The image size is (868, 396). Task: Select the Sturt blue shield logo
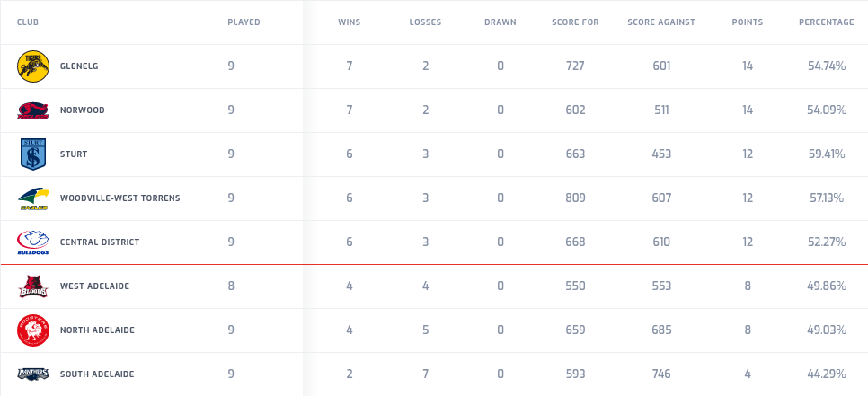click(x=32, y=154)
